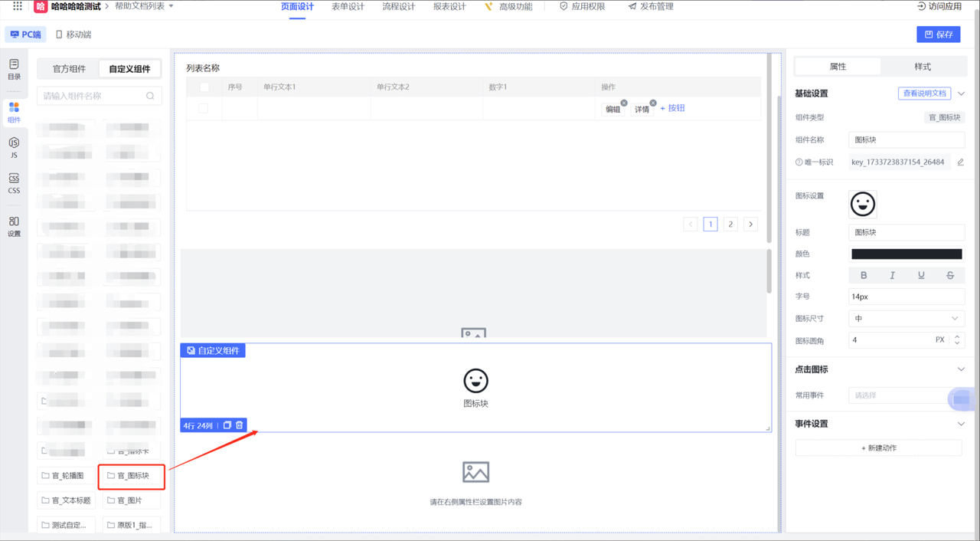Click the pencil icon beside 唯一标识

pyautogui.click(x=960, y=162)
